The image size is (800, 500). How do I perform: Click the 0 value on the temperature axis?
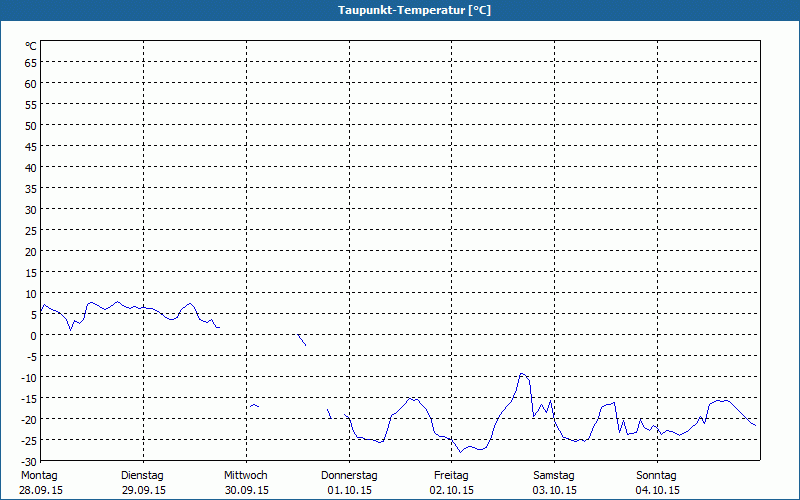point(33,335)
